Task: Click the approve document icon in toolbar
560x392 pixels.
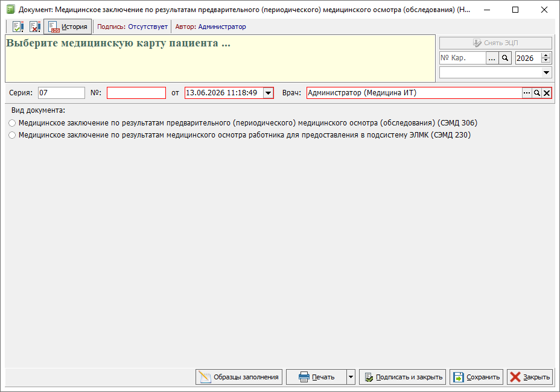Action: tap(18, 27)
